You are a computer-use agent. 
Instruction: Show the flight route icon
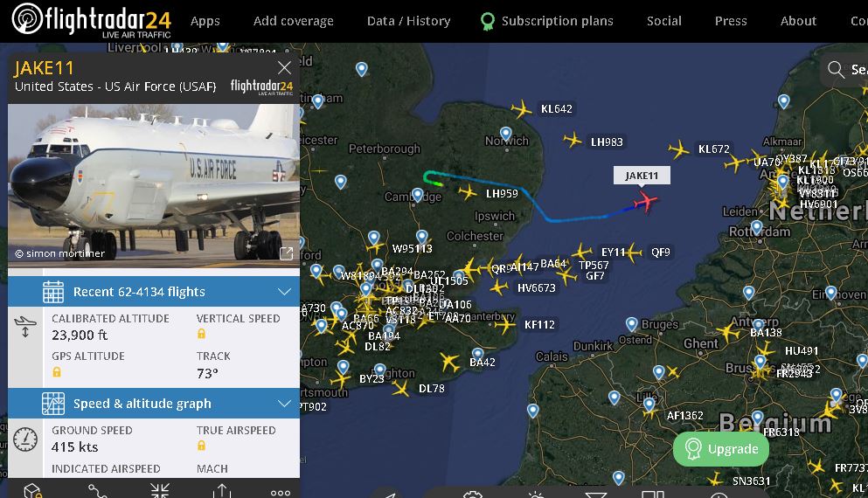tap(97, 491)
